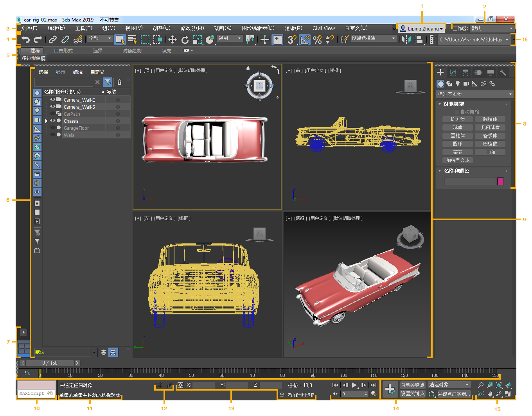This screenshot has height=416, width=532.
Task: Click the magenta object color swatch
Action: [x=500, y=181]
